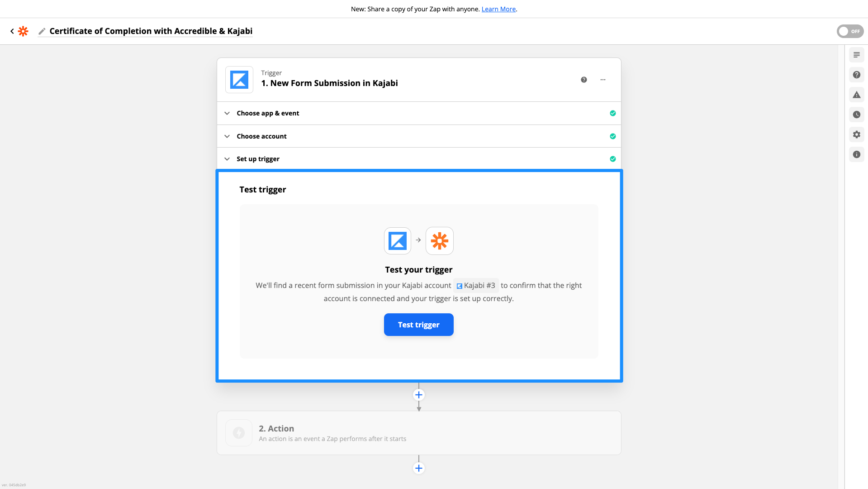This screenshot has width=868, height=489.
Task: Expand the Set up trigger section
Action: point(419,159)
